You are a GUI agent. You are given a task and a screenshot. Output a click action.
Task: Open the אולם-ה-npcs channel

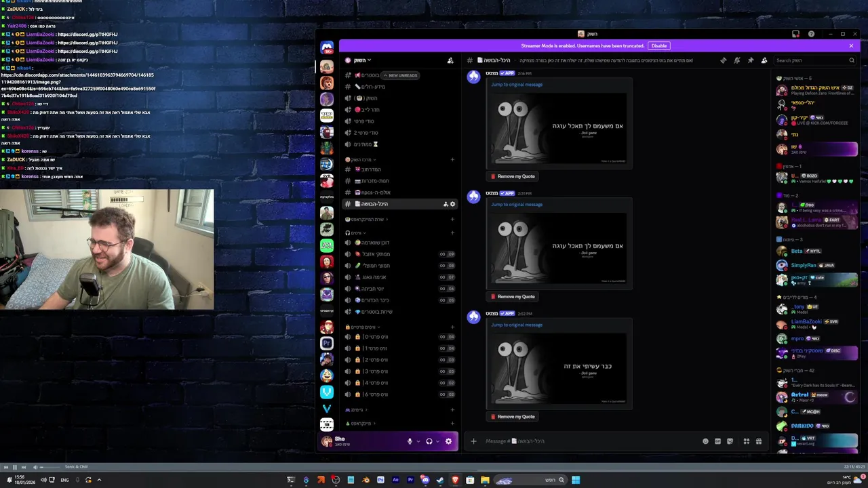400,192
